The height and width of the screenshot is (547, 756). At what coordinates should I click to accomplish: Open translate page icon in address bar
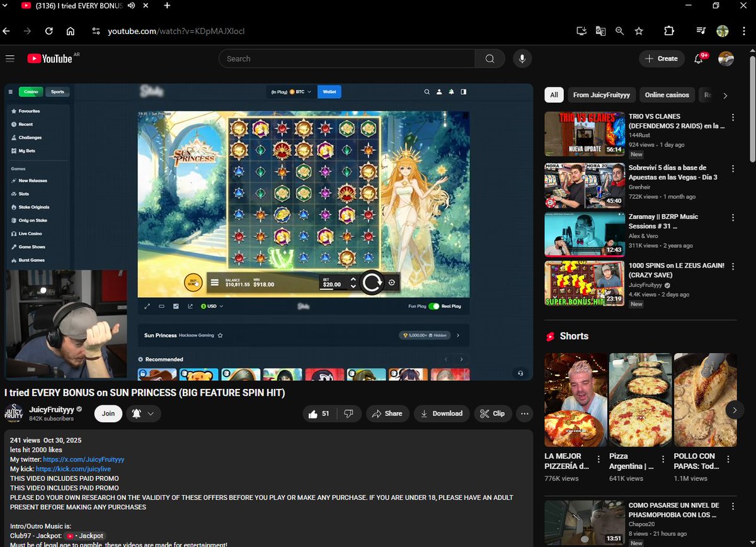click(x=600, y=31)
